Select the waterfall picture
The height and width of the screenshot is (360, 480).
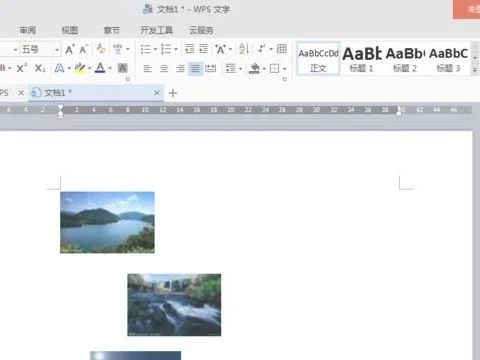pyautogui.click(x=174, y=305)
